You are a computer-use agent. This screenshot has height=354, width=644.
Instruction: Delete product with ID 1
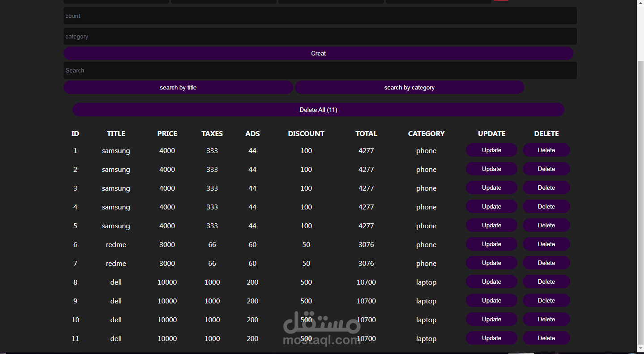546,150
